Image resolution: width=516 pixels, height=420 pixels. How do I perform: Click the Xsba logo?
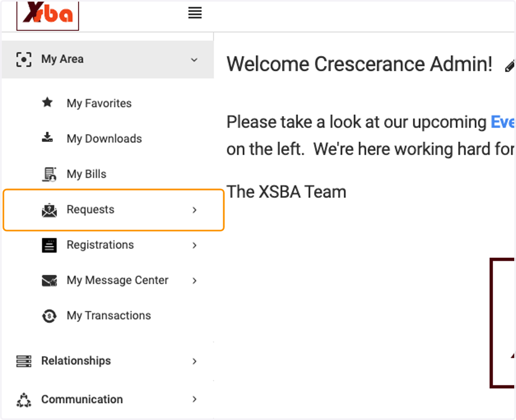48,15
